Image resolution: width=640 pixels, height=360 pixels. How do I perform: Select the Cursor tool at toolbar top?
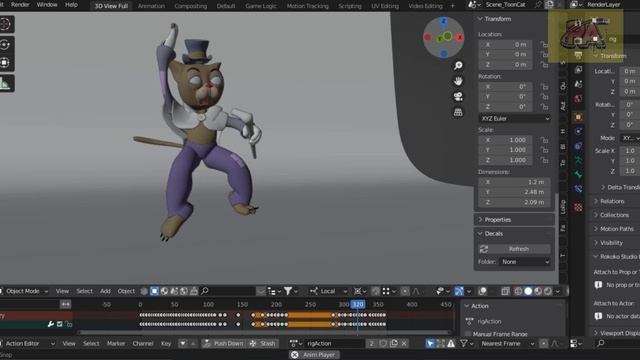coord(5,24)
